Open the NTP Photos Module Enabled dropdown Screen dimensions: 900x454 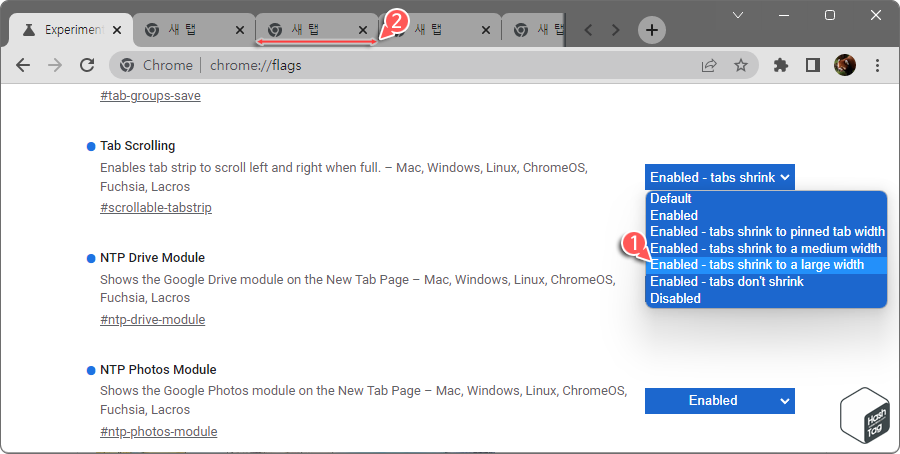click(720, 401)
